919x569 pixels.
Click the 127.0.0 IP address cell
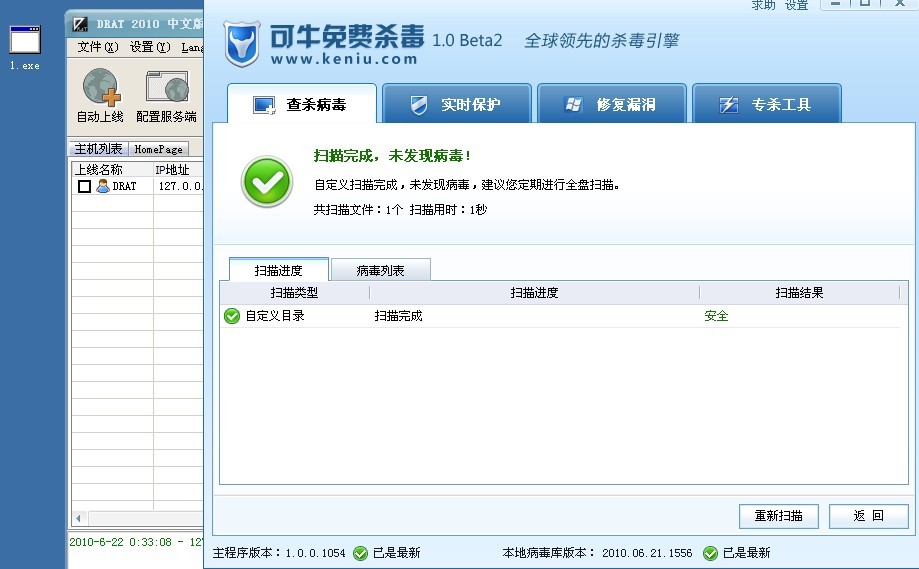(181, 186)
